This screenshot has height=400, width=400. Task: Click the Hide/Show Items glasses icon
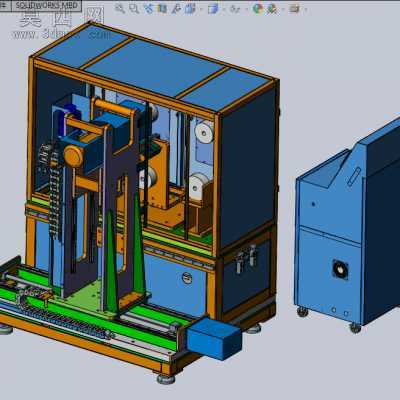click(x=236, y=9)
